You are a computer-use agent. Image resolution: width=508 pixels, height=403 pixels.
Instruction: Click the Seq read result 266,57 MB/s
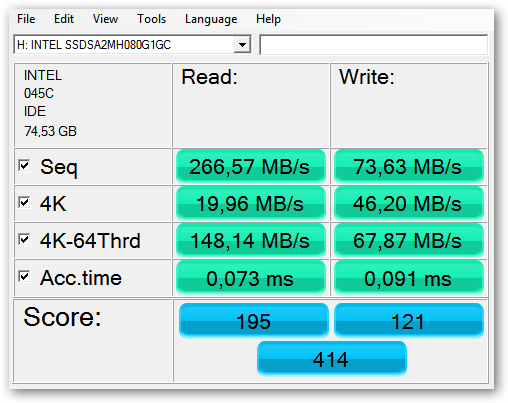(x=251, y=166)
